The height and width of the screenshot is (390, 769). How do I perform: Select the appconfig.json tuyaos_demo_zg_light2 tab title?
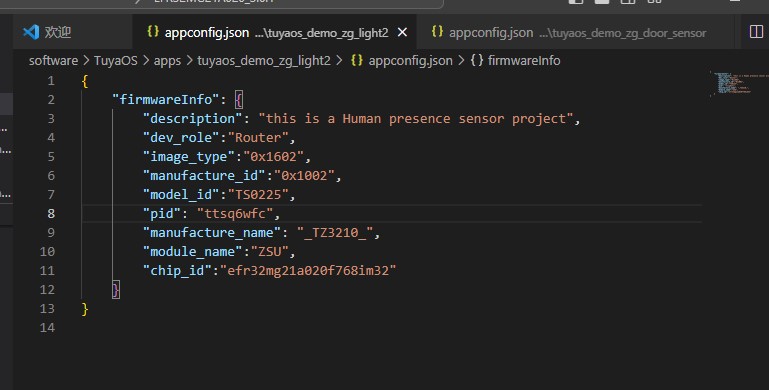(277, 33)
